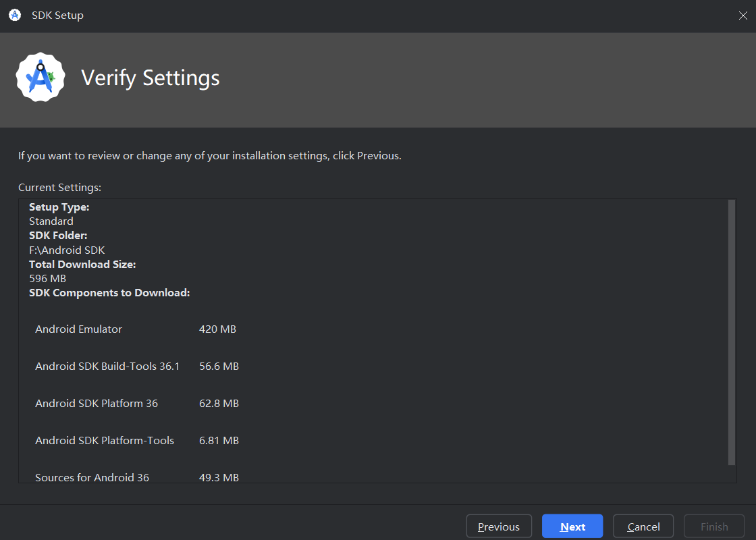
Task: Cancel the SDK setup wizard
Action: (643, 526)
